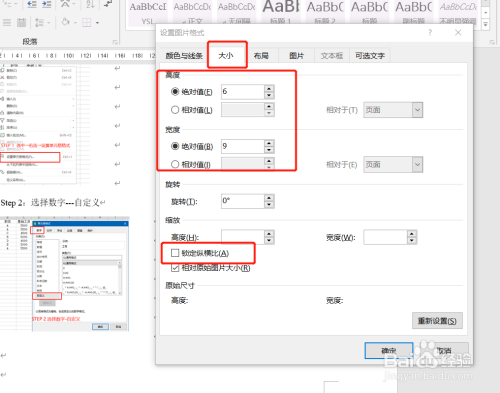Screen dimensions: 500x393
Task: Increase the 缩放 宽度(W) stepper up
Action: pyautogui.click(x=412, y=234)
